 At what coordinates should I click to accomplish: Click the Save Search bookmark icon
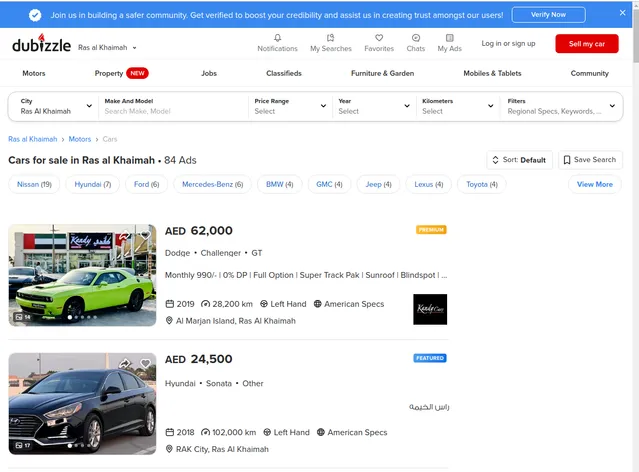point(566,160)
